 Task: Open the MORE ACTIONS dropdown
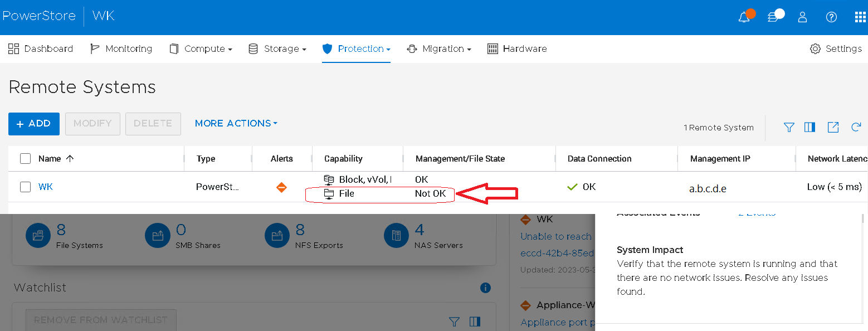click(235, 123)
